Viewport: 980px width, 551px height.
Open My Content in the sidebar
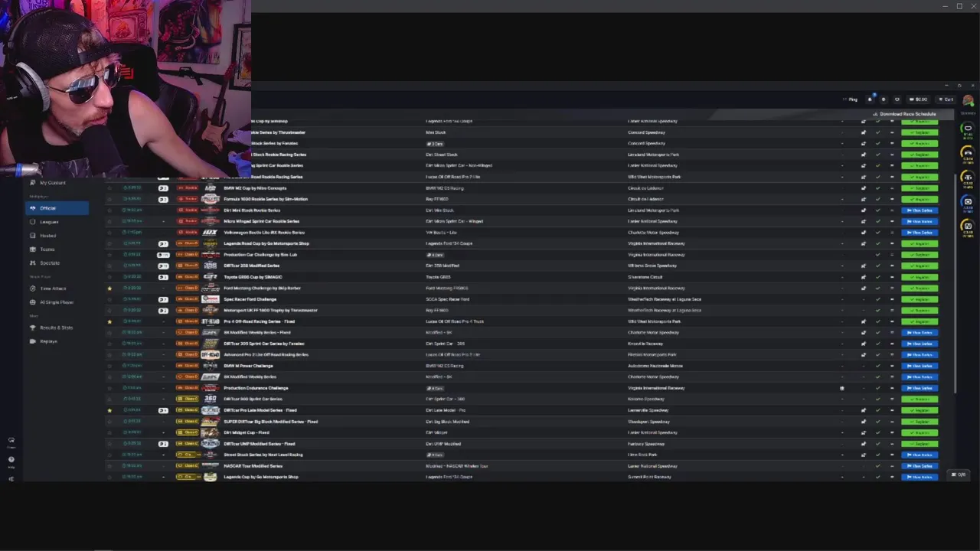coord(52,183)
